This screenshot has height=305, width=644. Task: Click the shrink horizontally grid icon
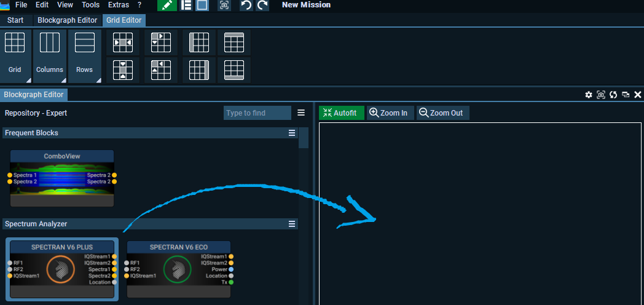click(123, 42)
